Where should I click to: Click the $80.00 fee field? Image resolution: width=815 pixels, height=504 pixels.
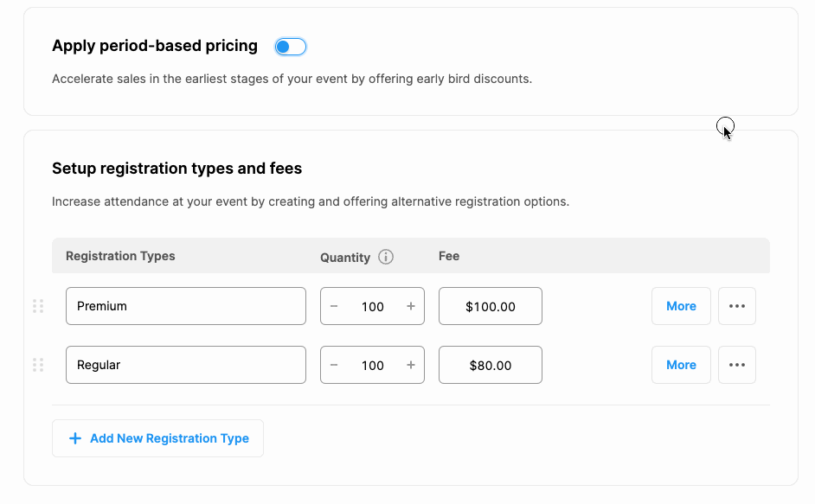point(491,365)
